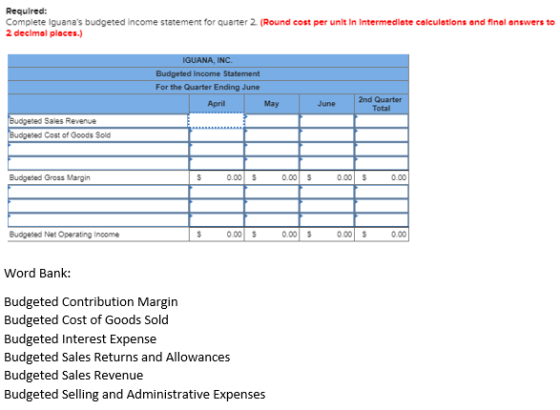Image resolution: width=560 pixels, height=410 pixels.
Task: Click the April column header
Action: 216,104
